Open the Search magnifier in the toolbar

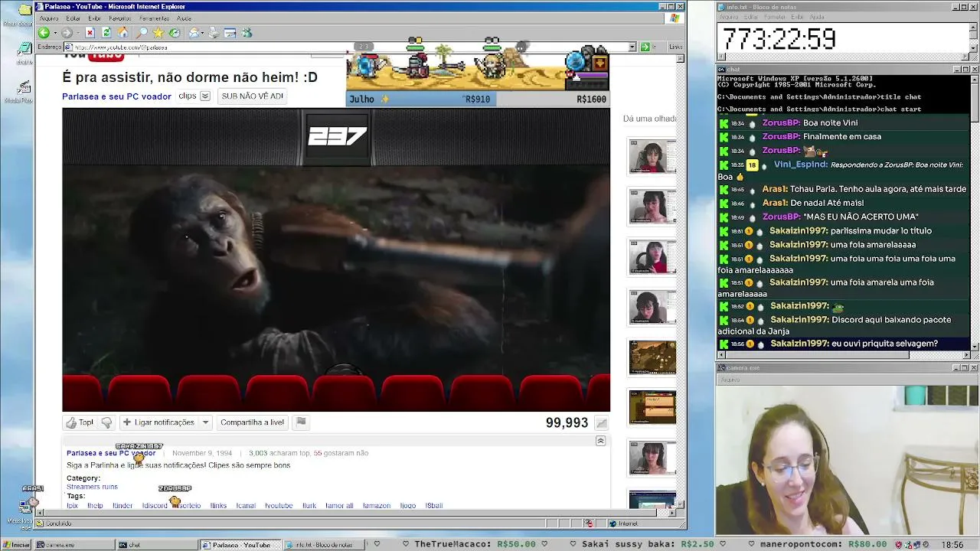[142, 33]
